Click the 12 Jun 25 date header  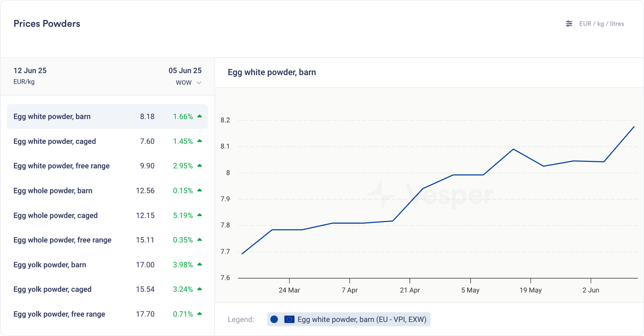click(30, 71)
